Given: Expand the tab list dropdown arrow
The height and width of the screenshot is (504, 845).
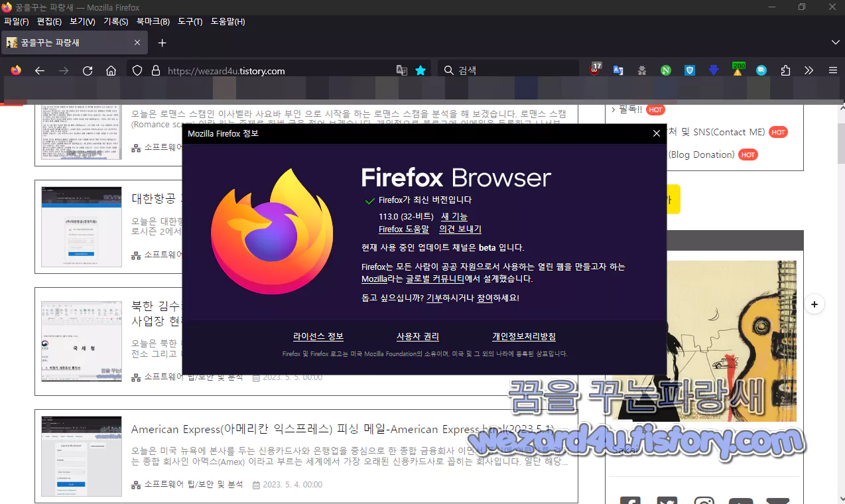Looking at the screenshot, I should point(836,42).
